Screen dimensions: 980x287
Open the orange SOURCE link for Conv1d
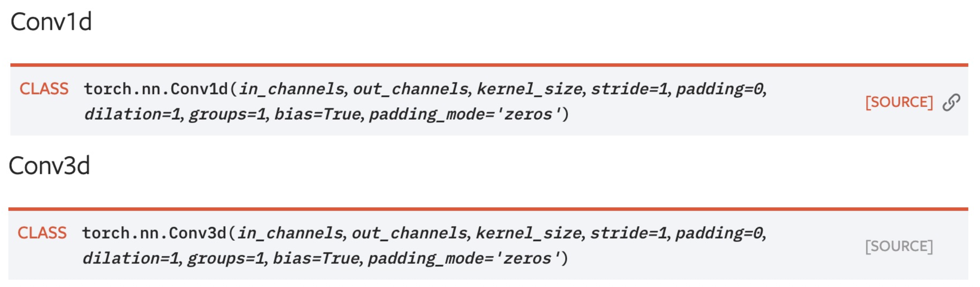click(x=899, y=102)
